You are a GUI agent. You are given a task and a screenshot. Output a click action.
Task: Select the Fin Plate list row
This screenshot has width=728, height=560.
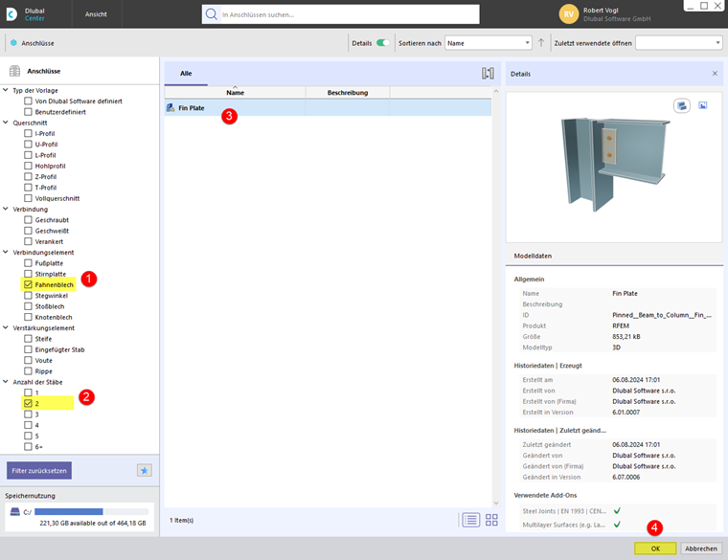(328, 107)
